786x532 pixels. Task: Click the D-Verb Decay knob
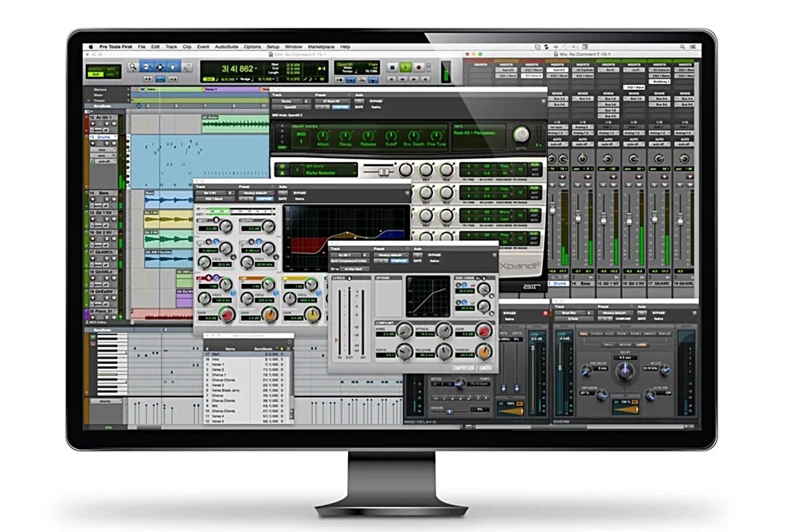[x=624, y=370]
